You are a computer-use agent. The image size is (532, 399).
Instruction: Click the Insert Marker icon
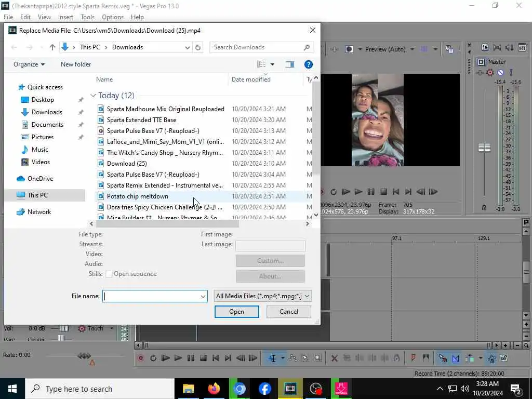click(413, 358)
